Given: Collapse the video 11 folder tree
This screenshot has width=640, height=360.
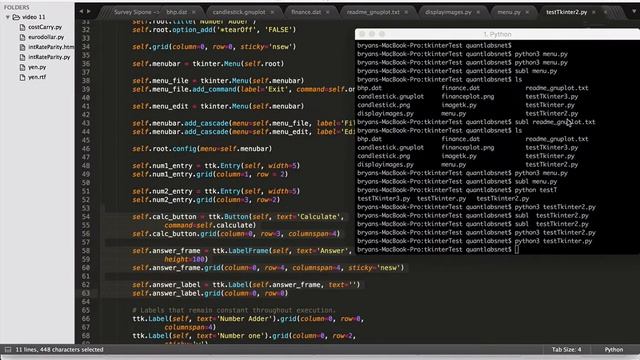Looking at the screenshot, I should 8,17.
